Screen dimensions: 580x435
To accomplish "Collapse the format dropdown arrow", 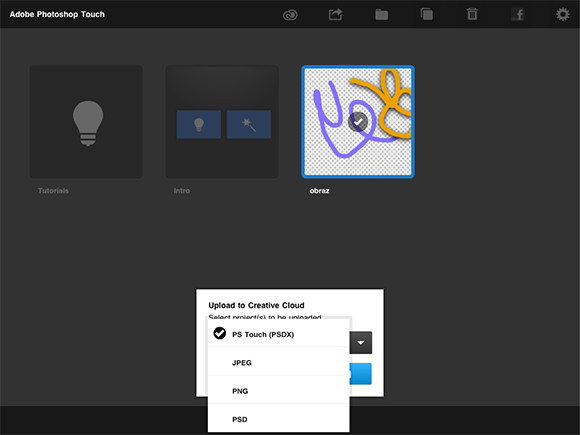I will (361, 343).
